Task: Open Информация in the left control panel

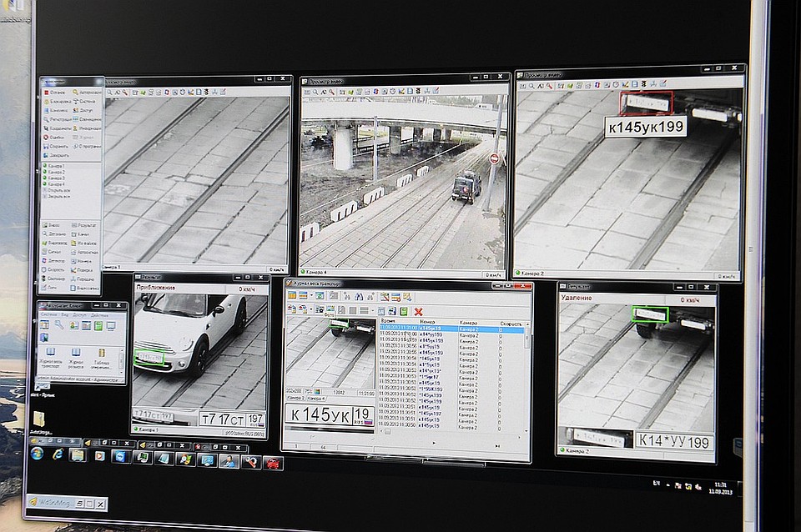Action: [88, 128]
